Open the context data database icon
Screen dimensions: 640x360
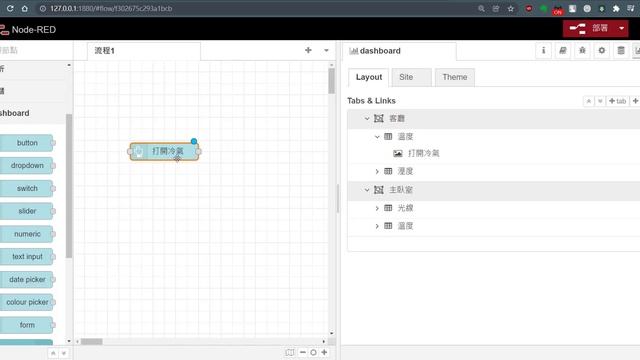[x=621, y=51]
